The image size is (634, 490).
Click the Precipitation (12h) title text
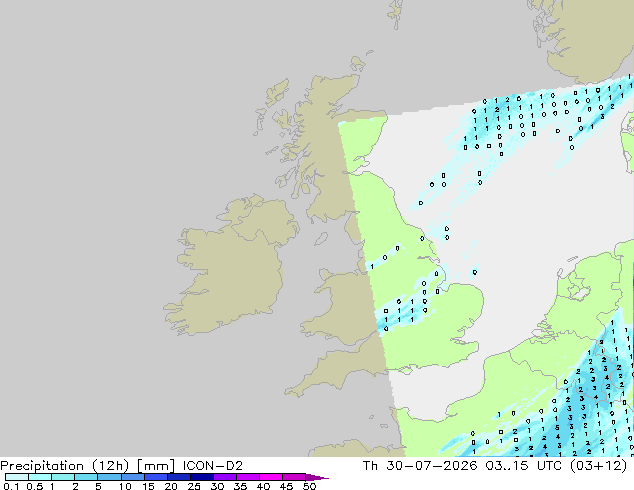tap(65, 466)
